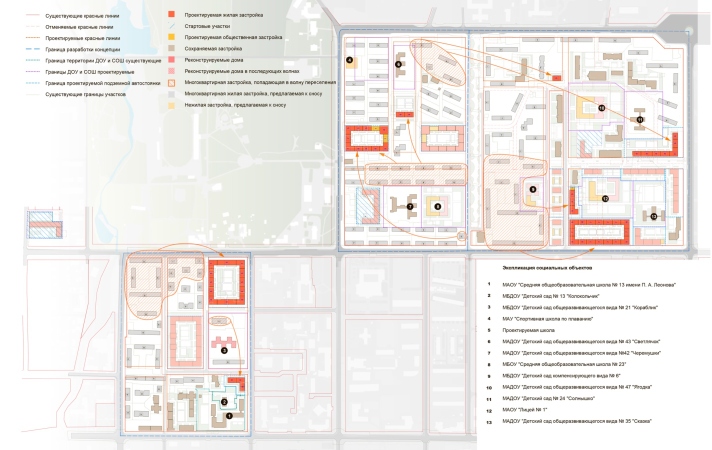Select map marker 8 on the plan

coord(437,206)
